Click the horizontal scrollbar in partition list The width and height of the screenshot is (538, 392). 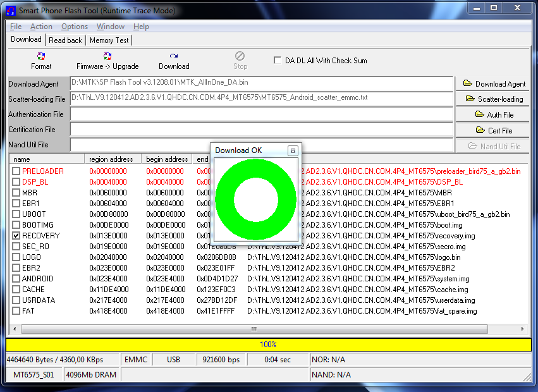(x=254, y=329)
